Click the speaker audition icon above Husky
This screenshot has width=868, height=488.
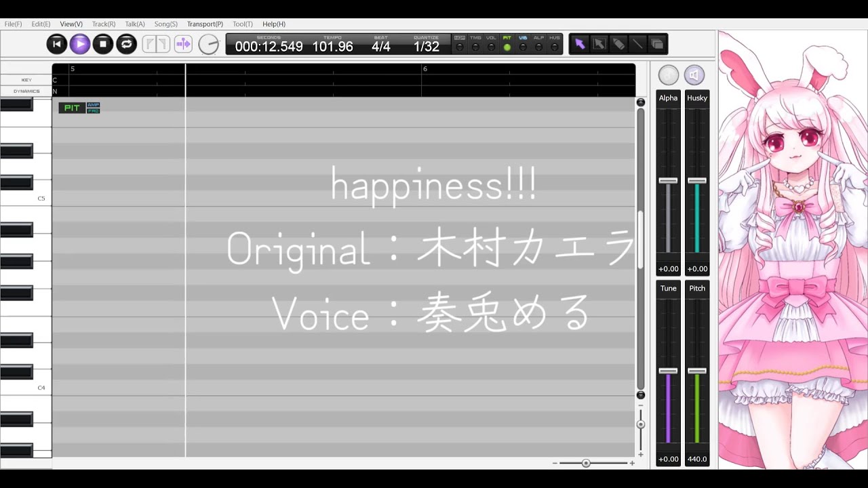pyautogui.click(x=694, y=75)
